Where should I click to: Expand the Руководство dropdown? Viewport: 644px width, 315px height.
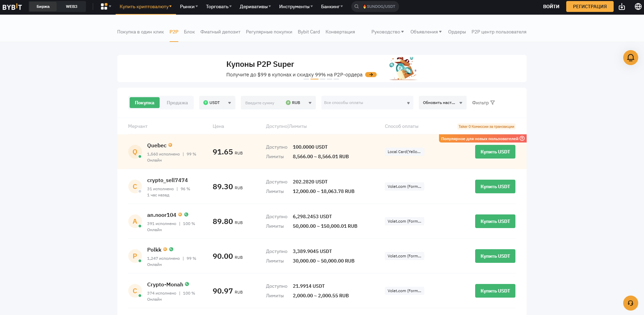point(387,32)
